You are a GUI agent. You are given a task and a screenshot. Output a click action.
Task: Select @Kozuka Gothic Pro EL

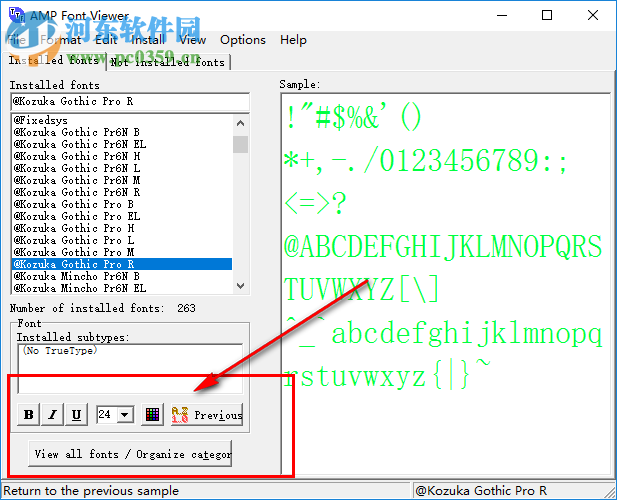click(122, 216)
